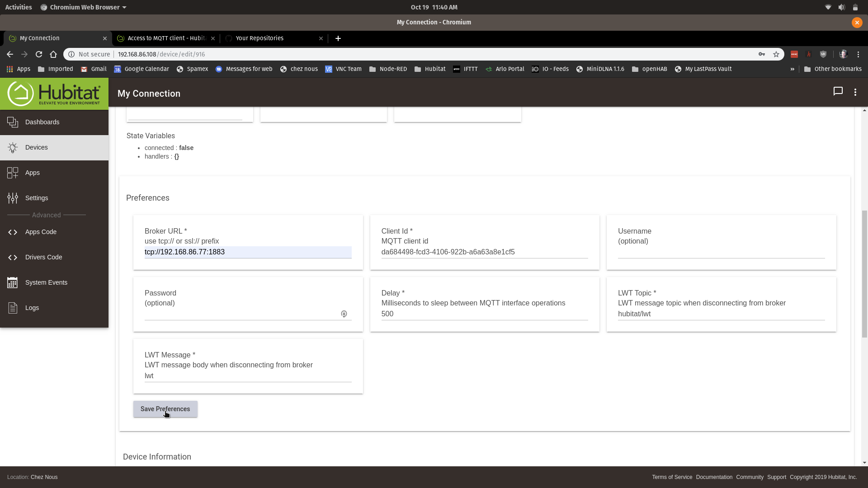Image resolution: width=868 pixels, height=488 pixels.
Task: Open Apps grid icon in sidebar
Action: [x=13, y=173]
